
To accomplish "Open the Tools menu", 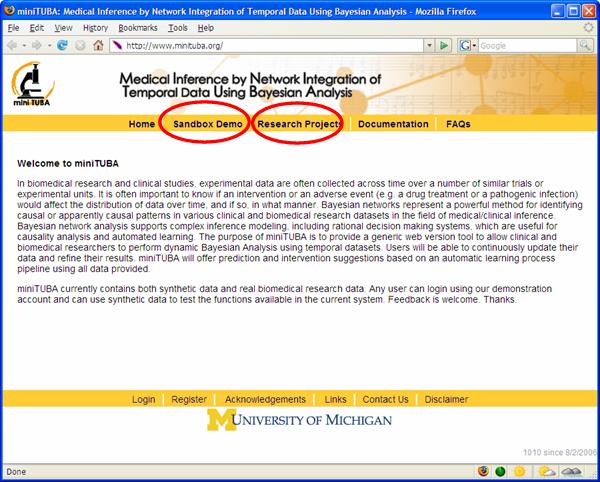I will pos(178,28).
